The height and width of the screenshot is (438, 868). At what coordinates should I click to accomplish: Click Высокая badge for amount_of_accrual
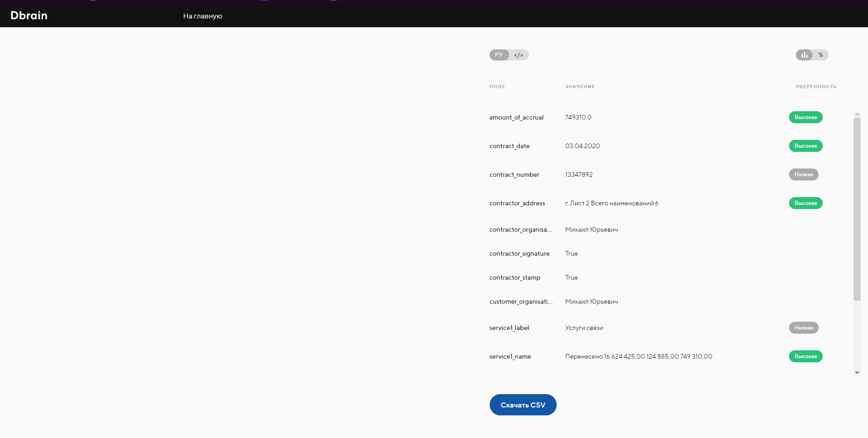(806, 117)
